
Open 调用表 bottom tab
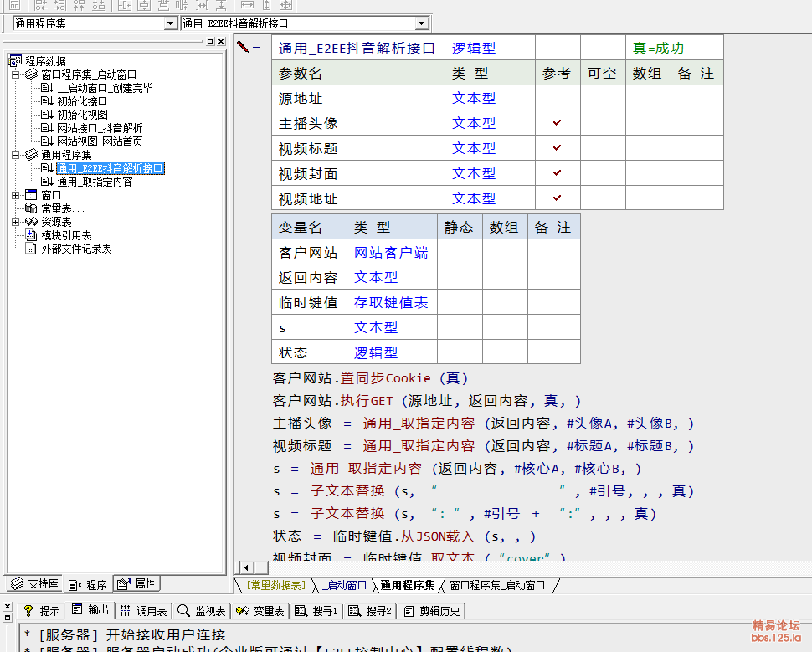tap(144, 611)
